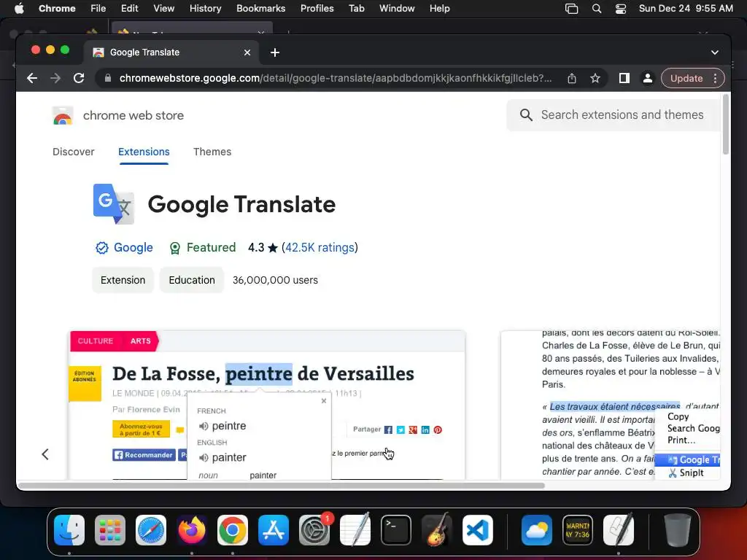Open the File menu

[98, 9]
